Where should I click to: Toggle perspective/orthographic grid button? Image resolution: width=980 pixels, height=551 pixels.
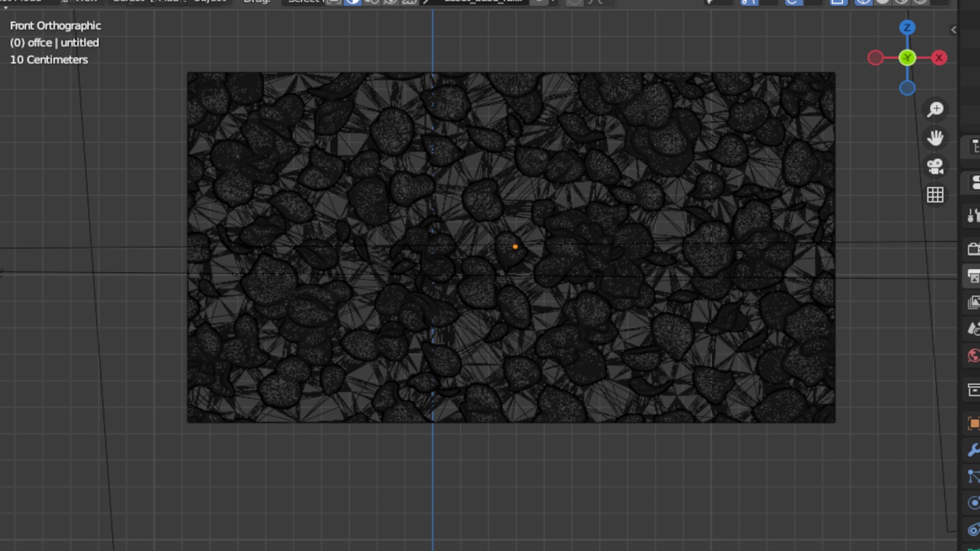(935, 194)
